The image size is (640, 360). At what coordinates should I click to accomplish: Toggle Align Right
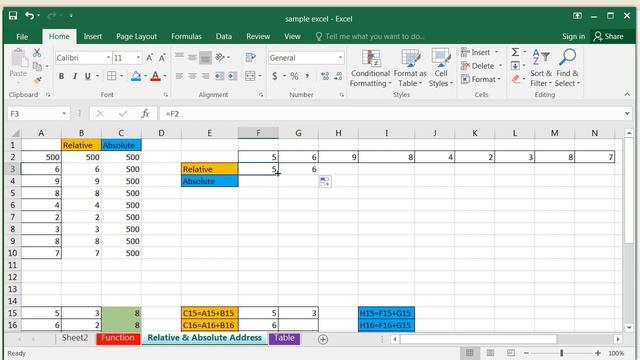coord(205,76)
